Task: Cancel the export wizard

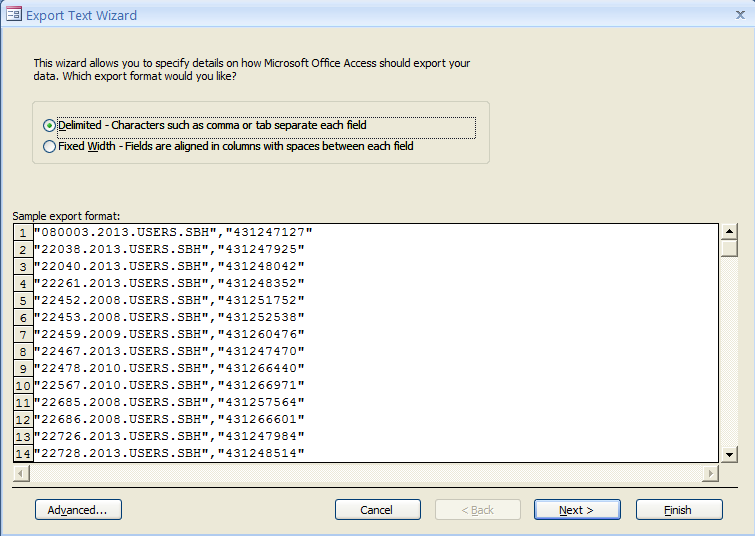Action: pos(378,510)
